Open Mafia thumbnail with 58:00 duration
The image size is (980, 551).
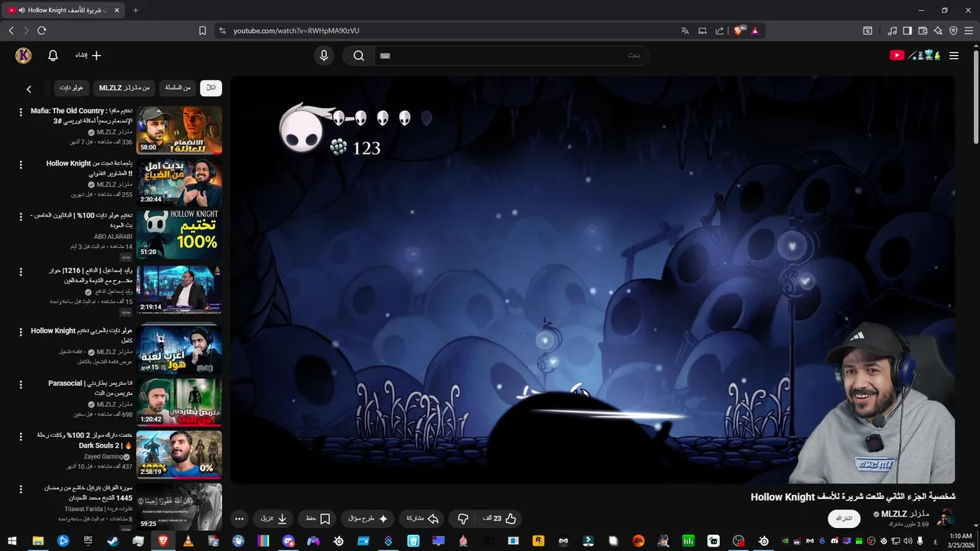tap(179, 129)
